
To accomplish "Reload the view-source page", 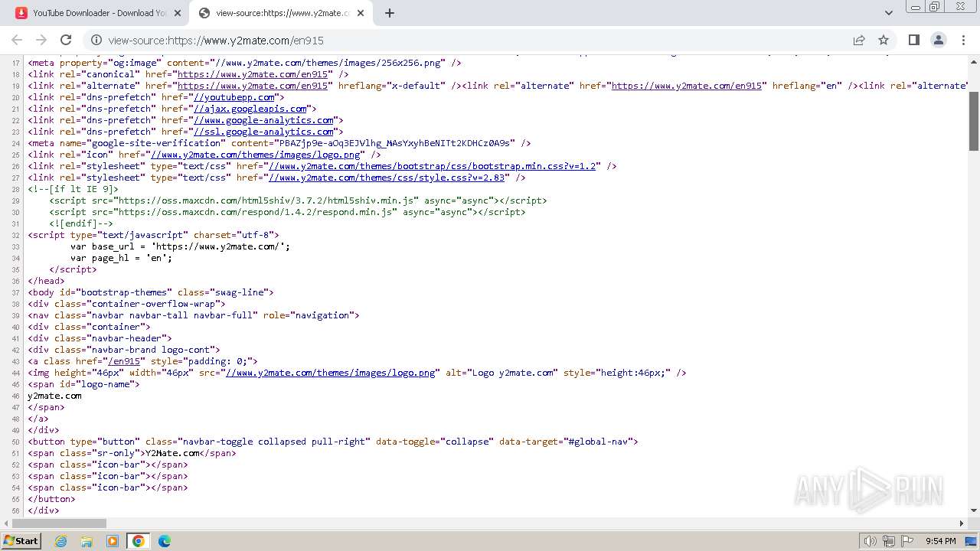I will (66, 40).
